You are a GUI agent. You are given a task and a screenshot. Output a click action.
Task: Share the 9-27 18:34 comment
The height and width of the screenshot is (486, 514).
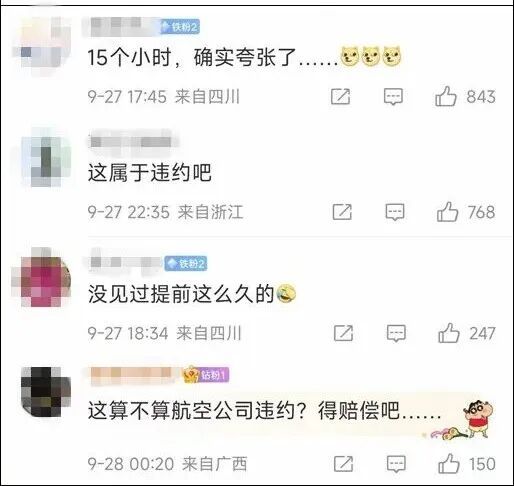tap(343, 333)
